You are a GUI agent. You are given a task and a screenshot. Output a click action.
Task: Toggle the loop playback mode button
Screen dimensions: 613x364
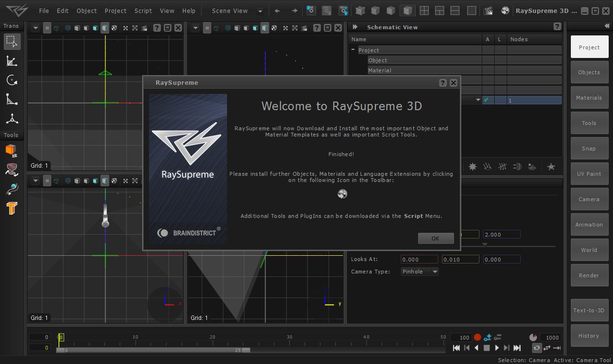point(537,348)
